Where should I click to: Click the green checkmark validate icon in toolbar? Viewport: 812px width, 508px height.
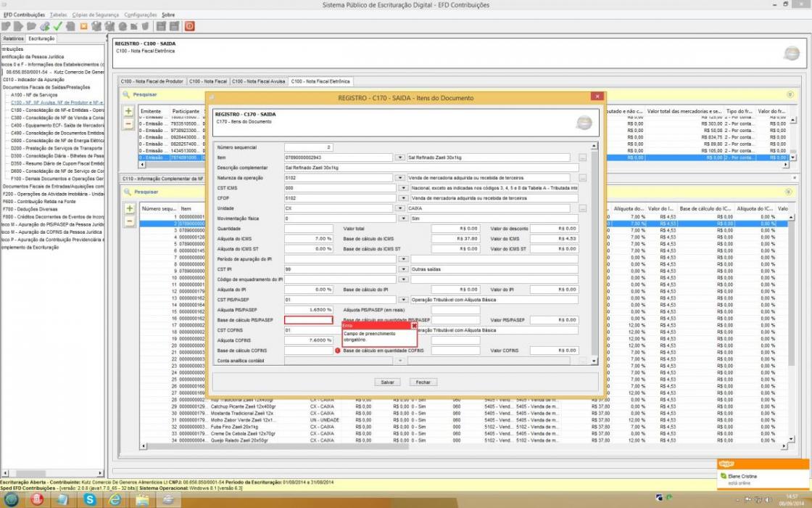click(x=57, y=26)
